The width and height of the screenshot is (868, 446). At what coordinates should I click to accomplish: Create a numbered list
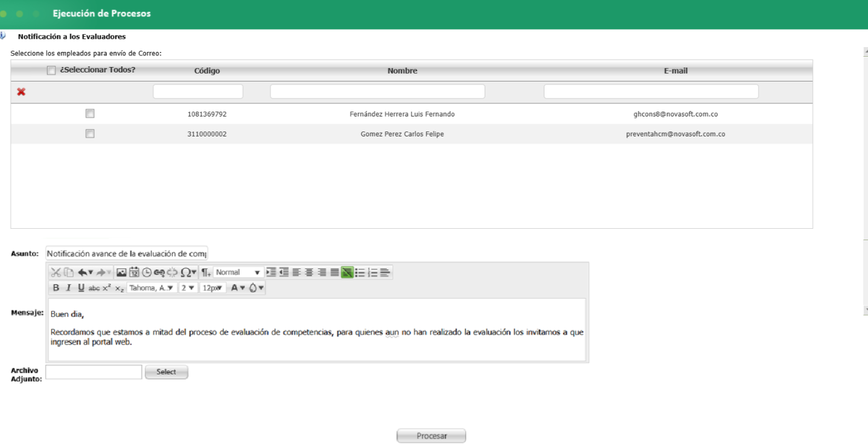click(373, 272)
